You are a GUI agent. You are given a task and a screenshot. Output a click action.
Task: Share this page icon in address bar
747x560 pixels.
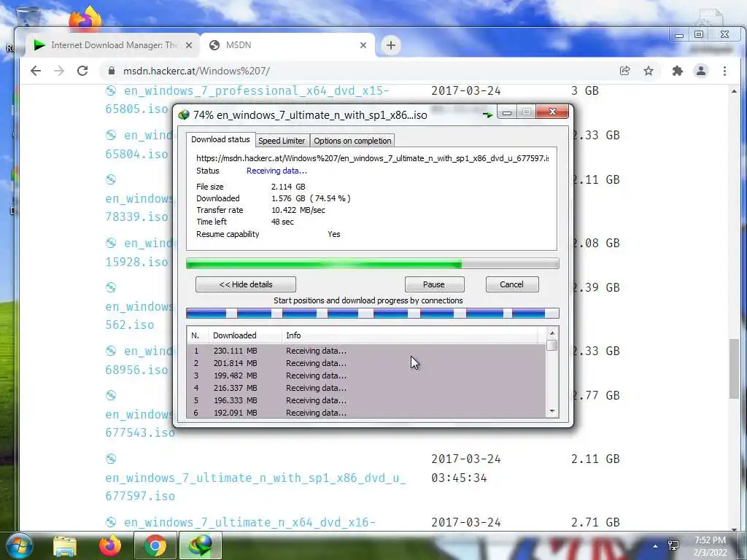624,71
